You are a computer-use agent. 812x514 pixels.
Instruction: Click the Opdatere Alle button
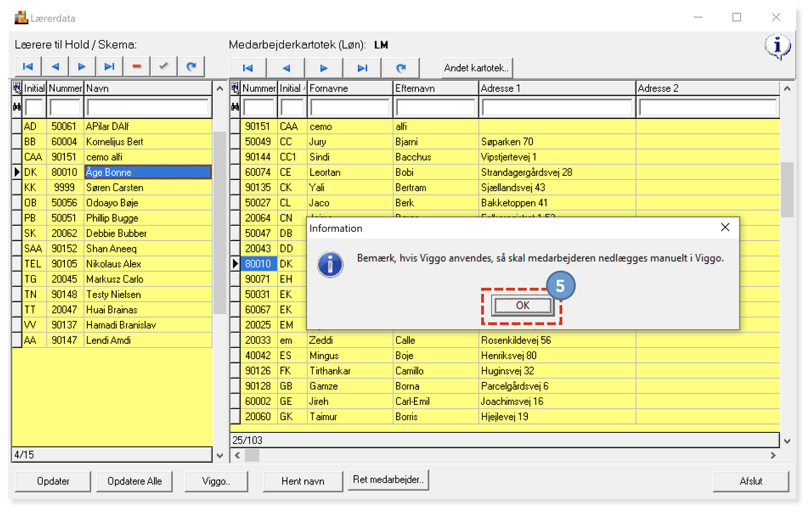134,481
